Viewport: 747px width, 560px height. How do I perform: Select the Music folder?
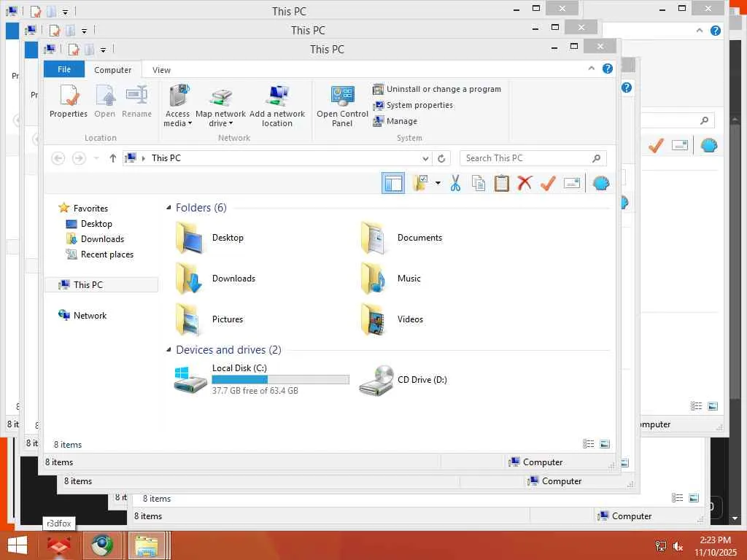click(x=391, y=279)
